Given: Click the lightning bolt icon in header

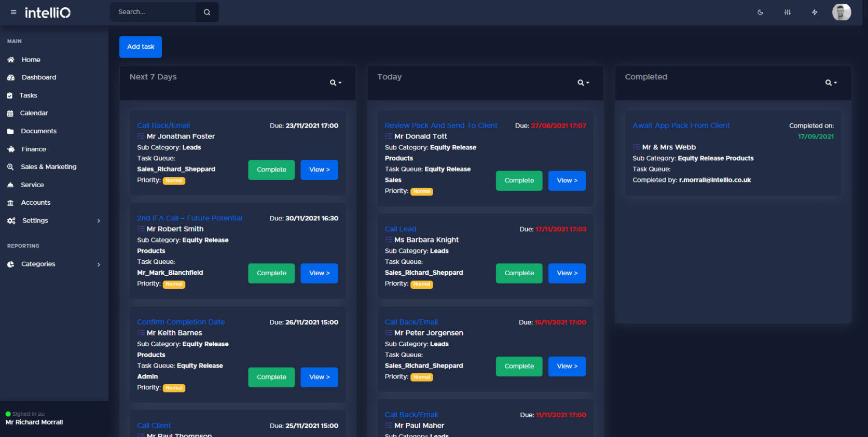Looking at the screenshot, I should click(815, 12).
